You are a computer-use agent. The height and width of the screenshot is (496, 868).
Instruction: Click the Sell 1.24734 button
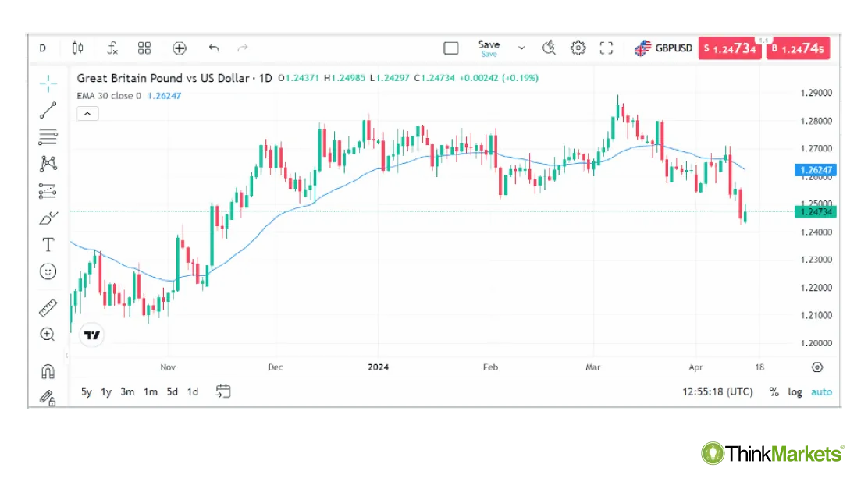tap(730, 48)
